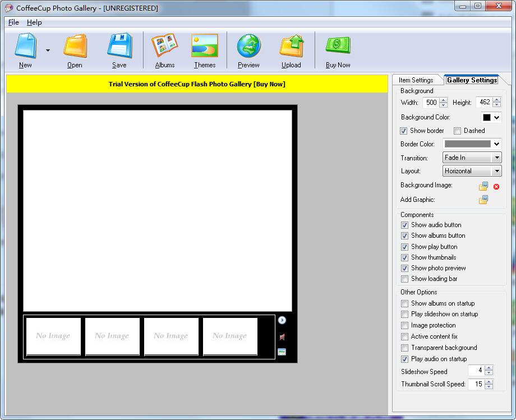The height and width of the screenshot is (420, 516).
Task: Enable Show albums on startup
Action: [404, 303]
